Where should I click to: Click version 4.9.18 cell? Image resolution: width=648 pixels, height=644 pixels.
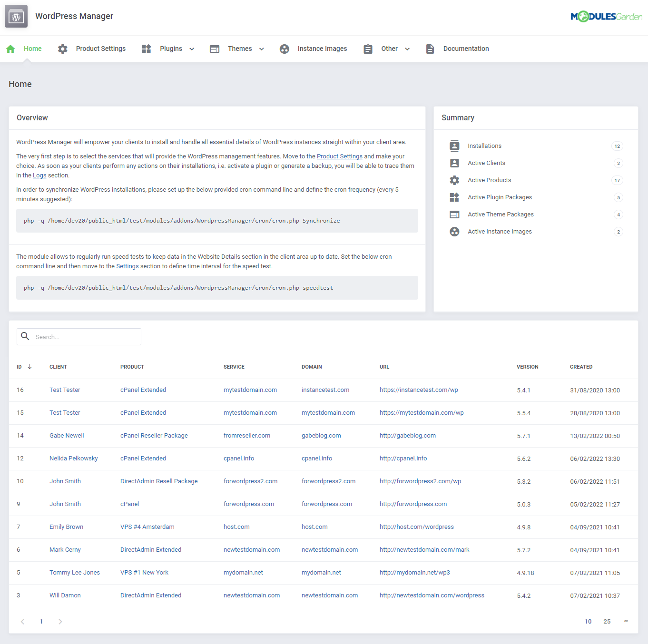(525, 573)
